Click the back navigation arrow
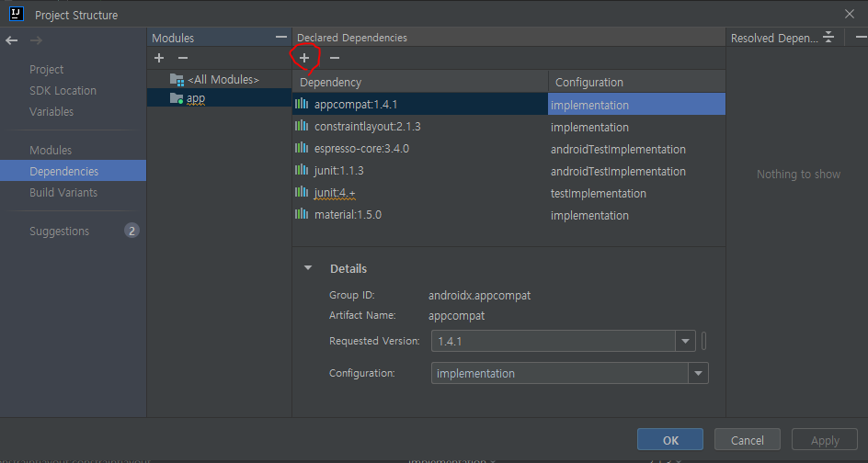The width and height of the screenshot is (868, 463). (12, 40)
